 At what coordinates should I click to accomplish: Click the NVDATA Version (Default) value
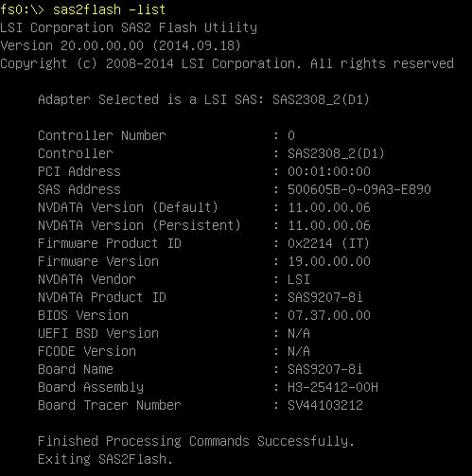click(x=329, y=207)
